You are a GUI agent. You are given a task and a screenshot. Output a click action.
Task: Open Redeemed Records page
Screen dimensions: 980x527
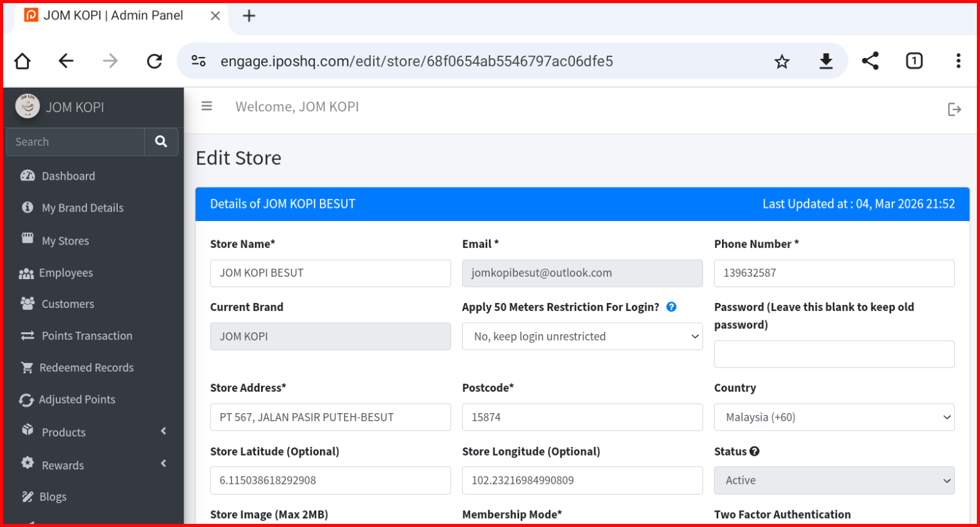(x=86, y=368)
